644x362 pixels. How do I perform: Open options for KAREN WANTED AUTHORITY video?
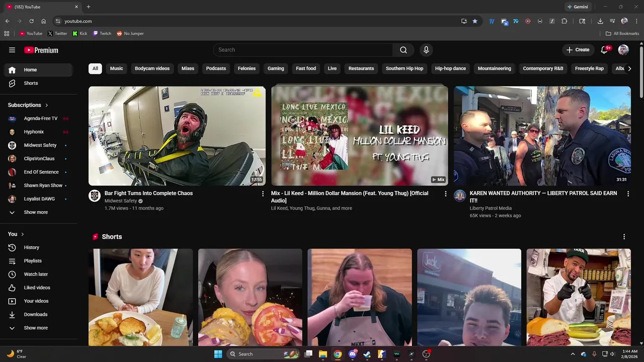pyautogui.click(x=628, y=194)
